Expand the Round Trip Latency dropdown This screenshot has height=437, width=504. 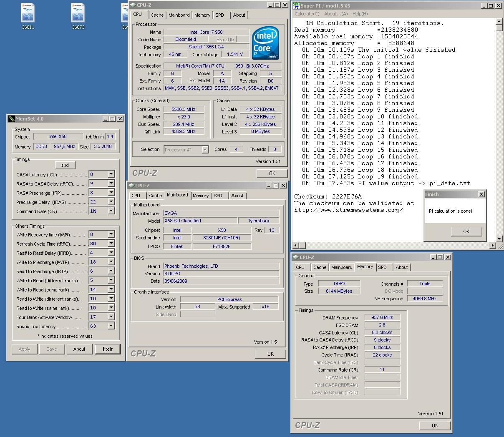(111, 326)
